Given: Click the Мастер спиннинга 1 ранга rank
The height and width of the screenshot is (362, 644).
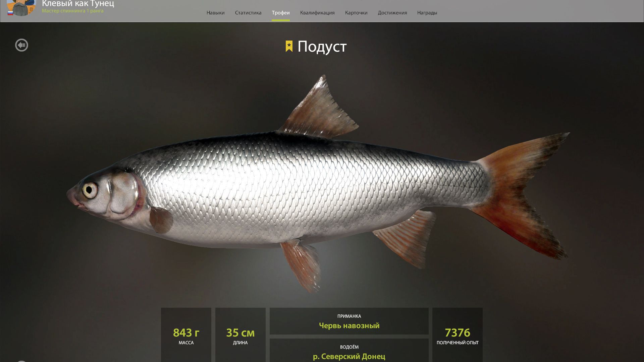Looking at the screenshot, I should point(73,11).
